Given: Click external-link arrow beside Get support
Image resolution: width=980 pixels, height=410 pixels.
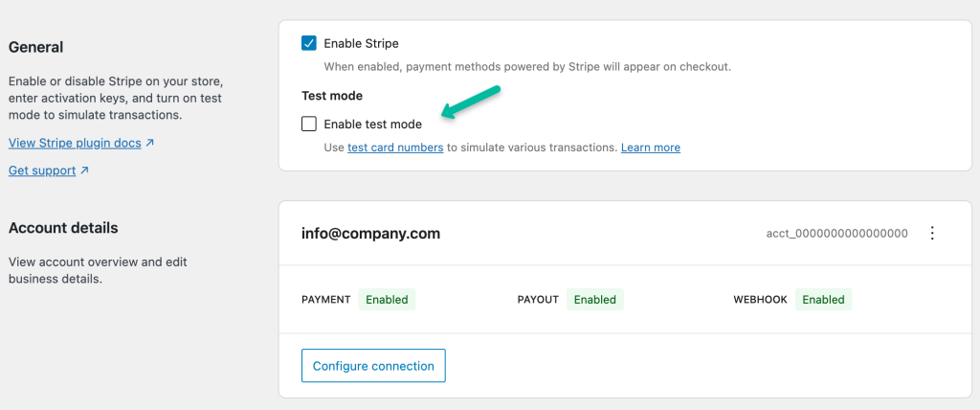Looking at the screenshot, I should (84, 171).
